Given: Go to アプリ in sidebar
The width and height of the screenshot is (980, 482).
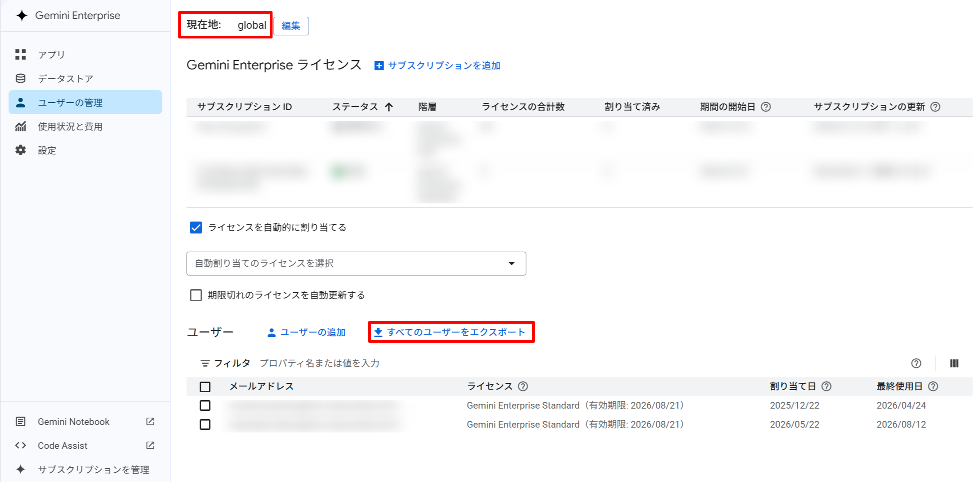Looking at the screenshot, I should tap(85, 54).
